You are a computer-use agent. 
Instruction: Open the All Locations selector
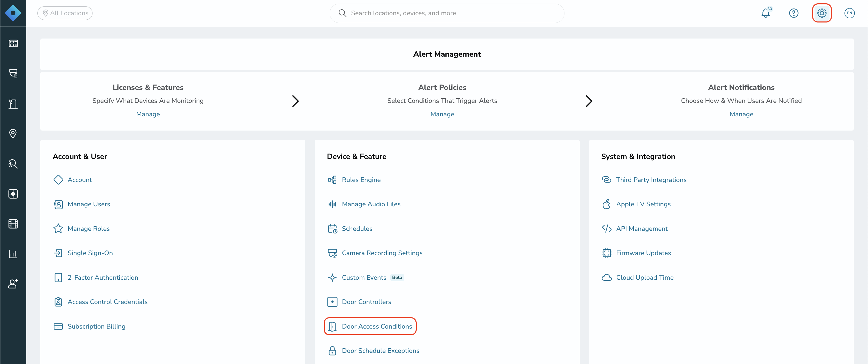pos(65,13)
